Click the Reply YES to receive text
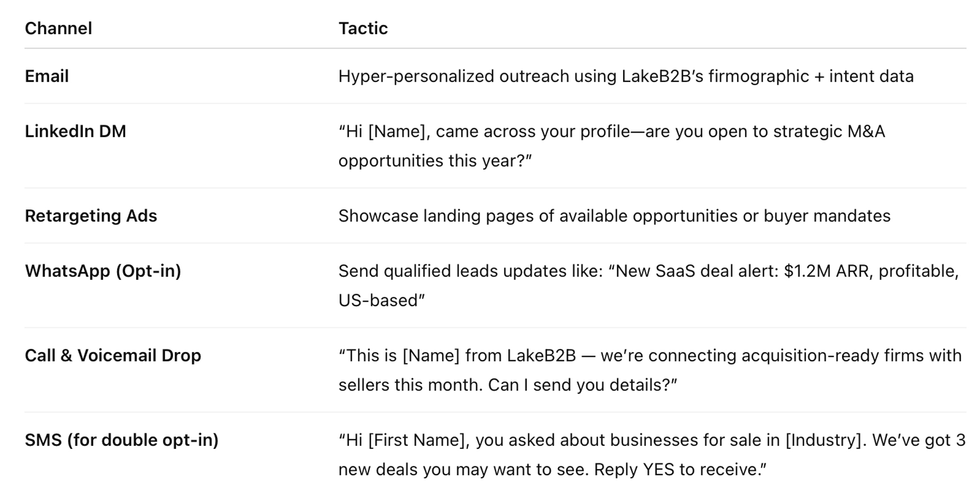980x499 pixels. click(x=680, y=469)
